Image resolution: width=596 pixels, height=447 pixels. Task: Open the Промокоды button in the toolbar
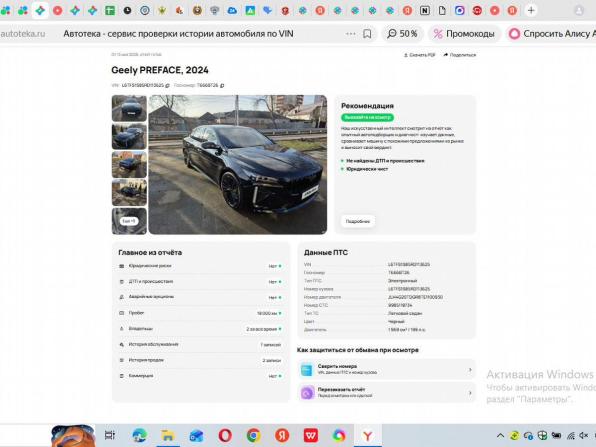pos(464,34)
